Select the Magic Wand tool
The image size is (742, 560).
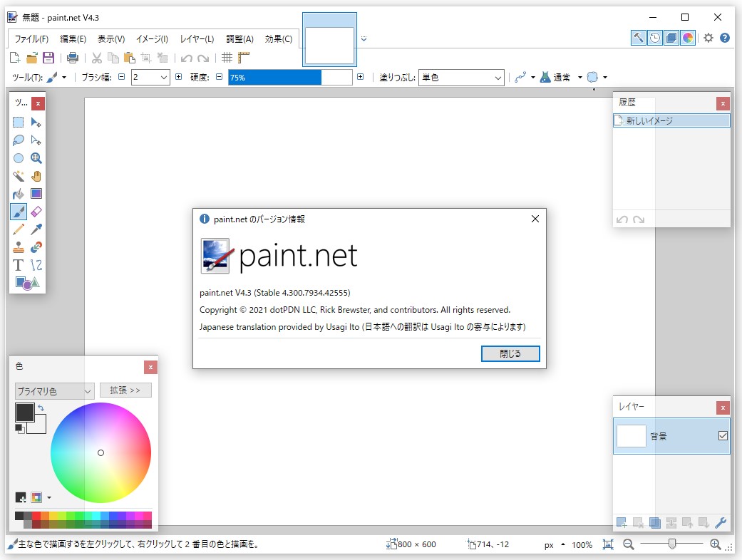click(19, 175)
